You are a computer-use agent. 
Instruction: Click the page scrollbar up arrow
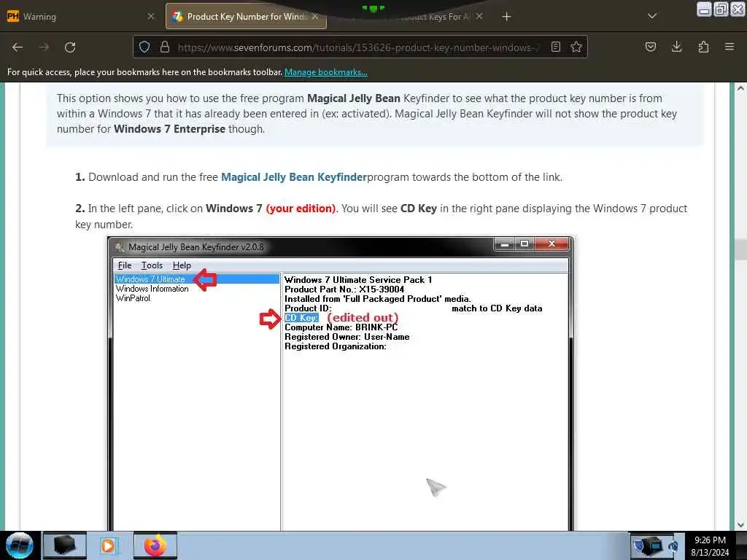740,88
